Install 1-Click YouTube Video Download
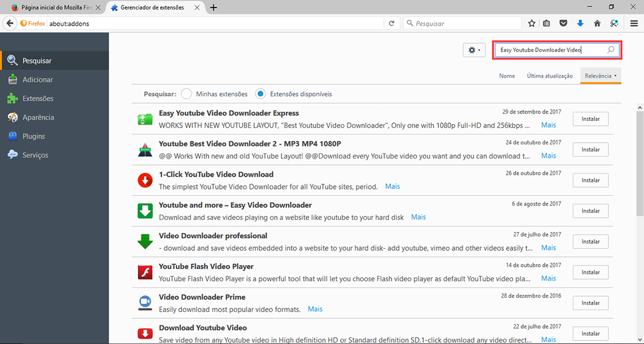Image resolution: width=644 pixels, height=344 pixels. 591,180
